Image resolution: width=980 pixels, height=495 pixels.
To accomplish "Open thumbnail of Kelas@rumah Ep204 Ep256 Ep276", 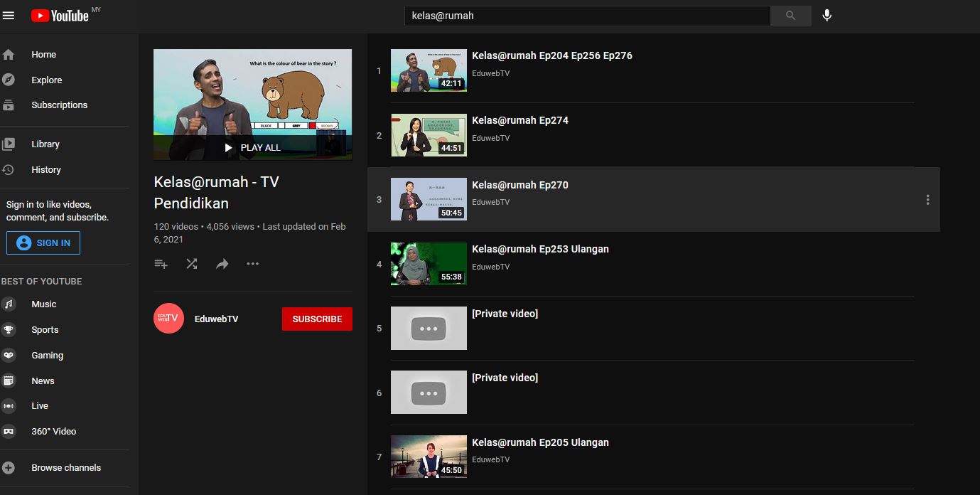I will pos(429,70).
